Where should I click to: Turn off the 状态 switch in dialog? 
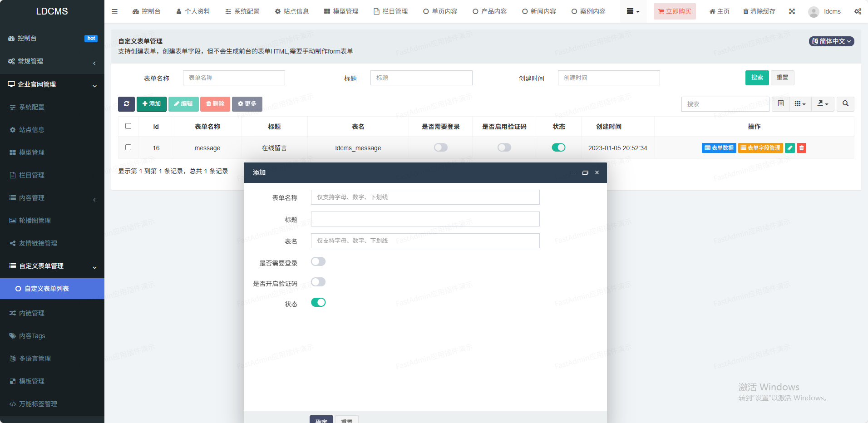tap(318, 302)
